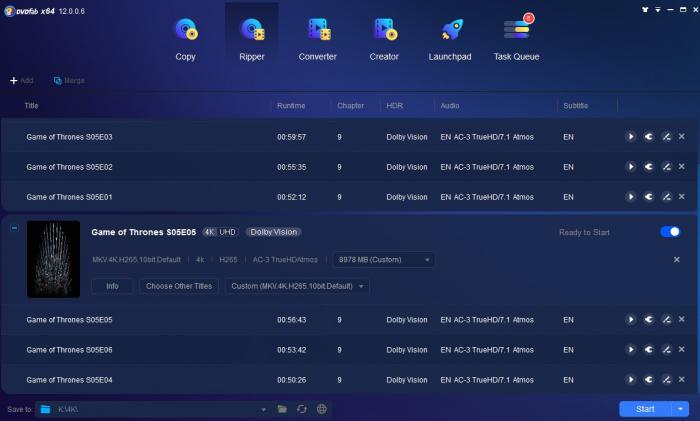The image size is (700, 421).
Task: Open the Copy module
Action: pyautogui.click(x=185, y=39)
